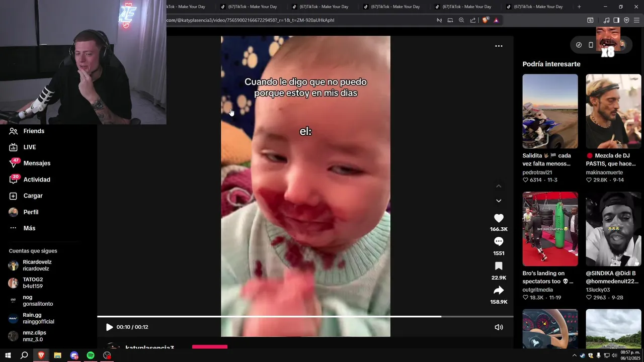Image resolution: width=644 pixels, height=362 pixels.
Task: Open the Brave playlist music note icon
Action: (606, 20)
